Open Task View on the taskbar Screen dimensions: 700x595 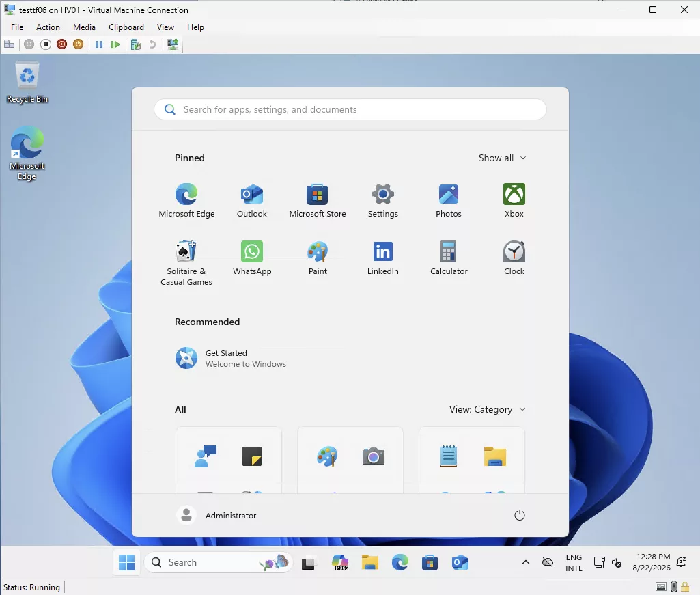click(309, 562)
